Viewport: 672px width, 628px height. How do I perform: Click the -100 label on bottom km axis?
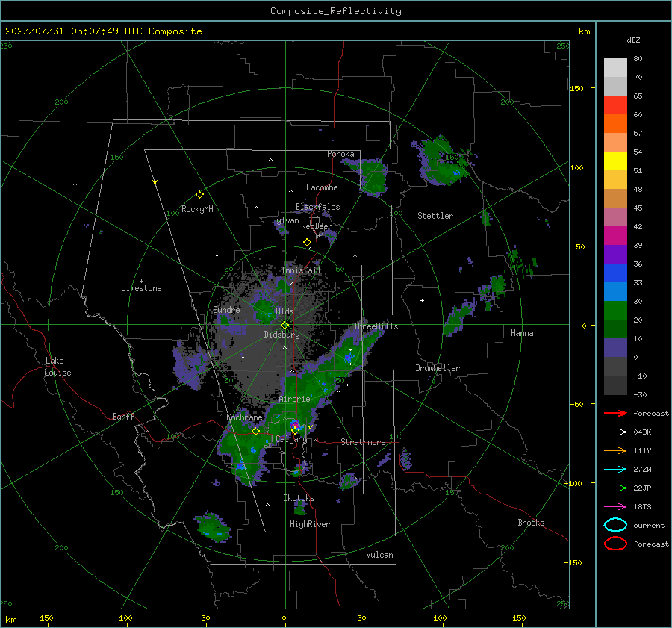123,618
